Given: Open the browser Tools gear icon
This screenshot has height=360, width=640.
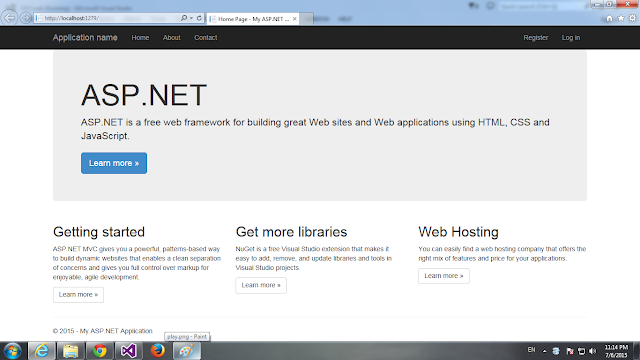Looking at the screenshot, I should [x=632, y=18].
